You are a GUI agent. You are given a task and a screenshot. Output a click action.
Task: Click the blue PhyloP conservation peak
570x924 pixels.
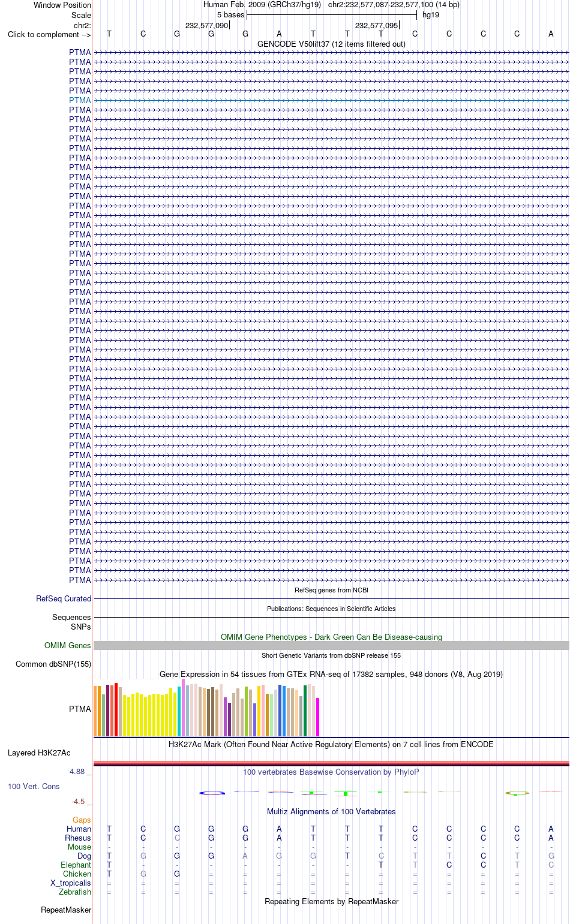pyautogui.click(x=212, y=793)
